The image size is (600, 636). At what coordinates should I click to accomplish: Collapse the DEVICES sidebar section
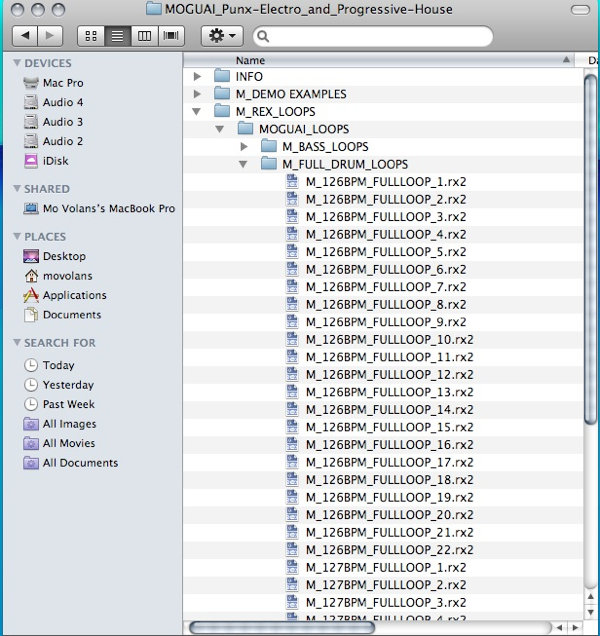[17, 62]
